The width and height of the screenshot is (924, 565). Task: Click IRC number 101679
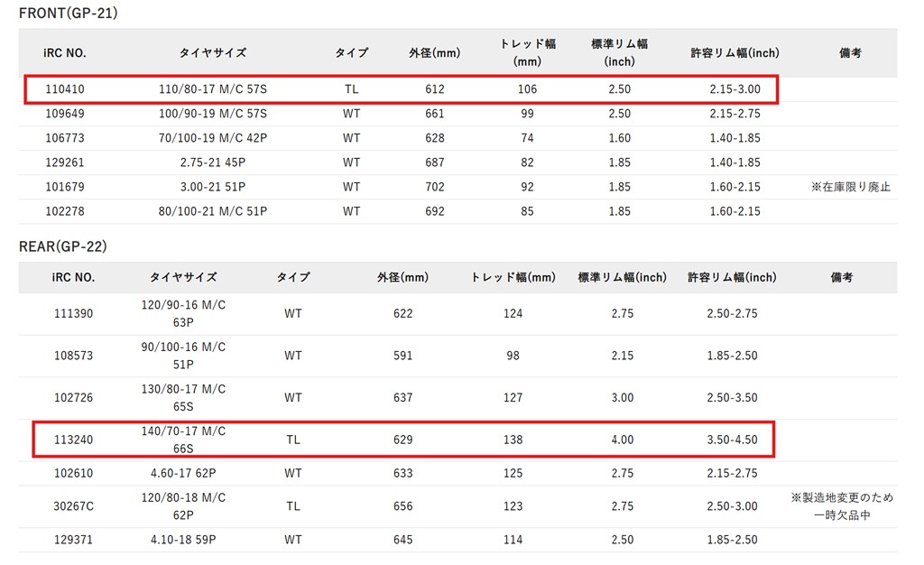(65, 187)
